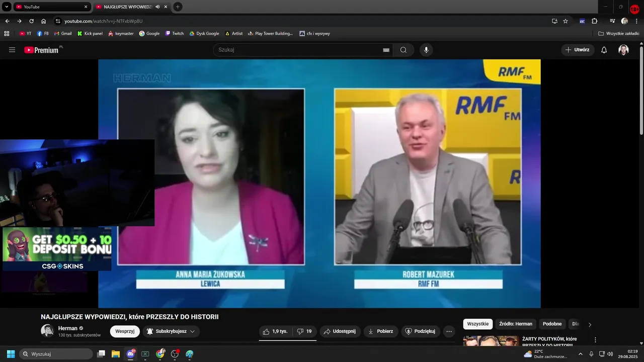
Task: View site information icon in address bar
Action: [x=58, y=21]
